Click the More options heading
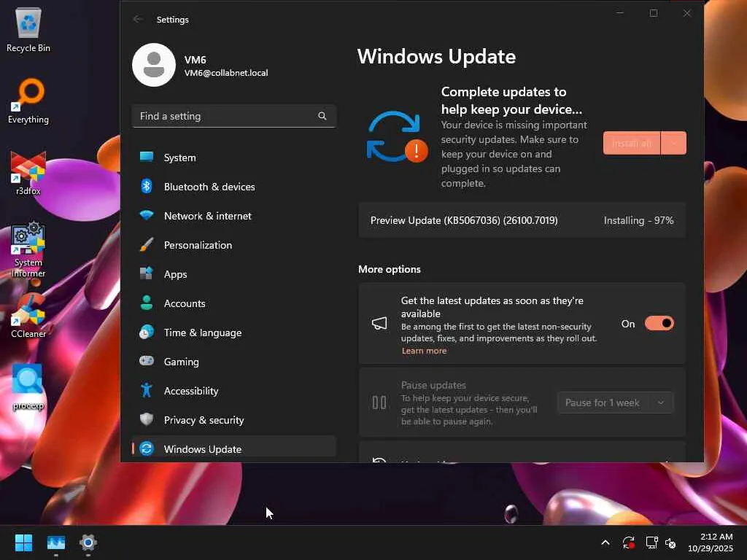747x560 pixels. coord(390,269)
